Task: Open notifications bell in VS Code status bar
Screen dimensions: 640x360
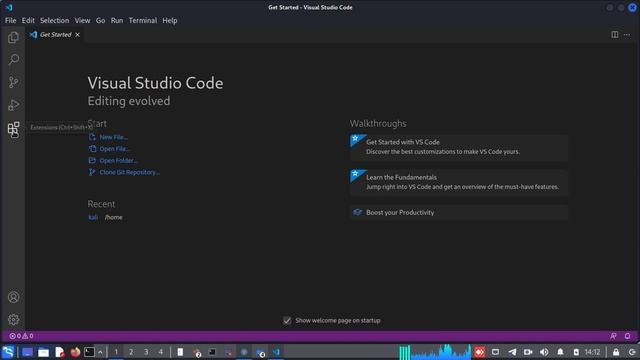Action: pos(627,336)
